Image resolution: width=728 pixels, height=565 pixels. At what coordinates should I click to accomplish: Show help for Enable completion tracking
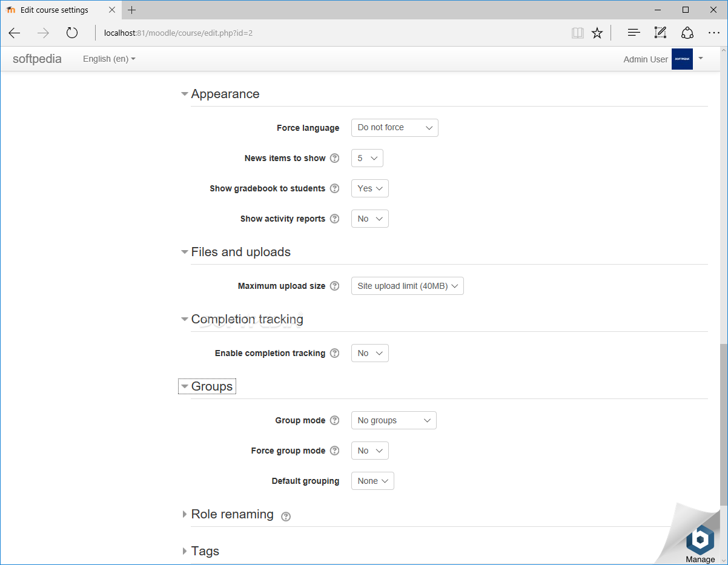tap(334, 353)
